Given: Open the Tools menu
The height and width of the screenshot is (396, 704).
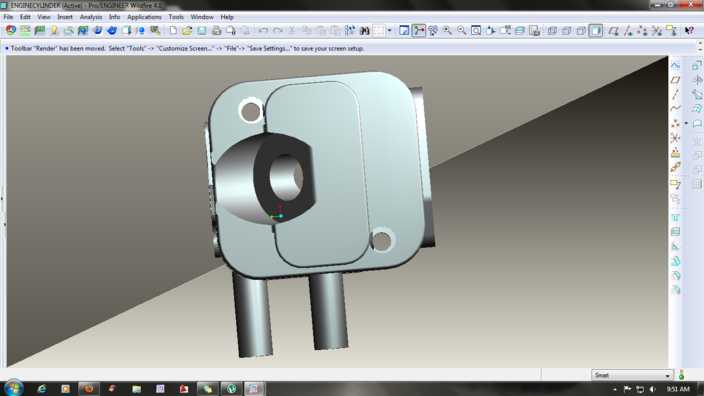Looking at the screenshot, I should [176, 17].
